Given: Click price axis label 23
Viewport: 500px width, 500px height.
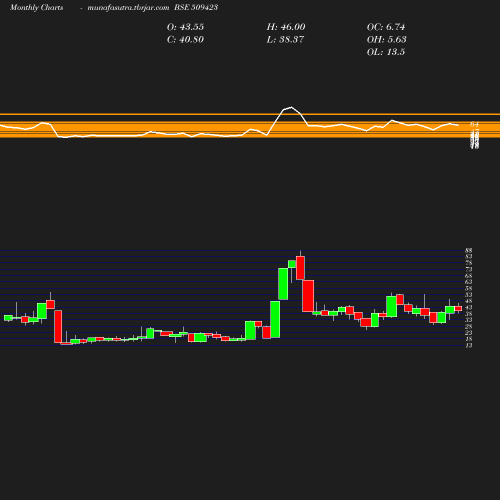Looking at the screenshot, I should (x=469, y=333).
